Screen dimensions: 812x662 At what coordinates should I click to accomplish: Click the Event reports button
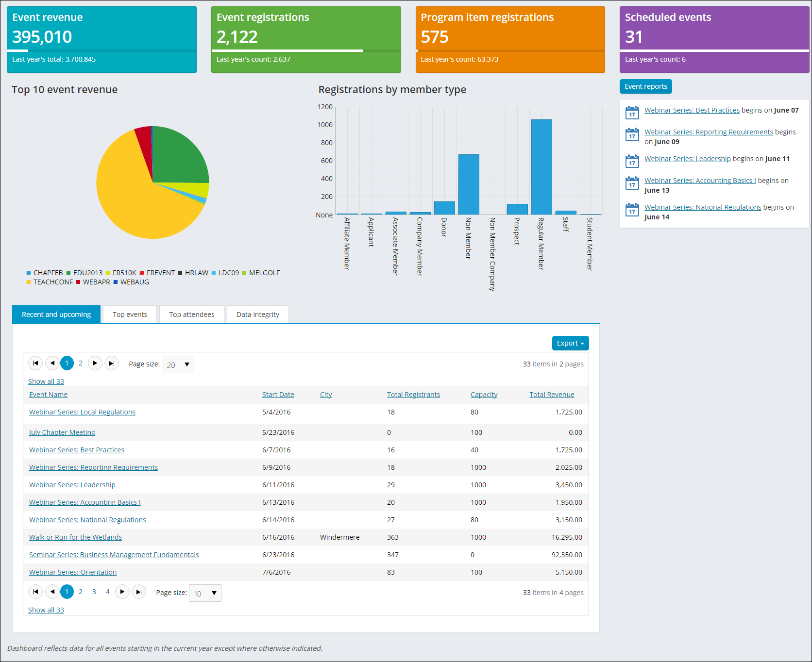point(646,86)
